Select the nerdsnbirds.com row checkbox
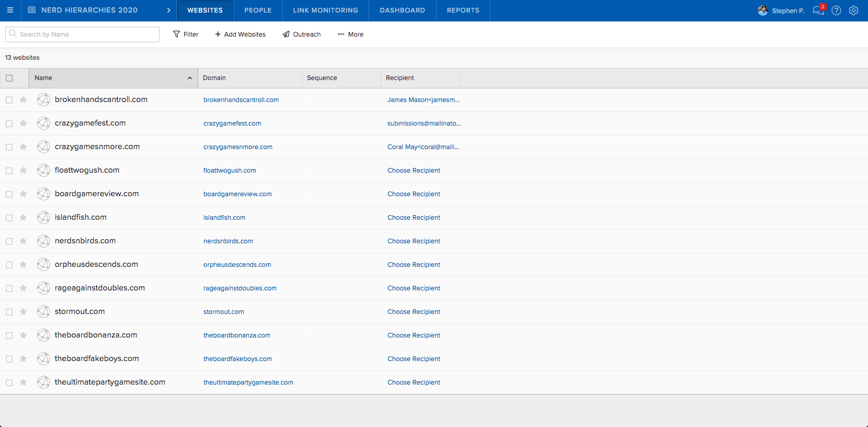This screenshot has height=427, width=868. [9, 241]
